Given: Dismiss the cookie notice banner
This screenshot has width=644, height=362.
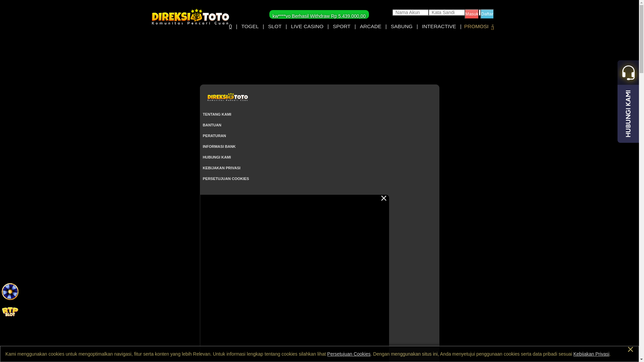Looking at the screenshot, I should point(630,350).
